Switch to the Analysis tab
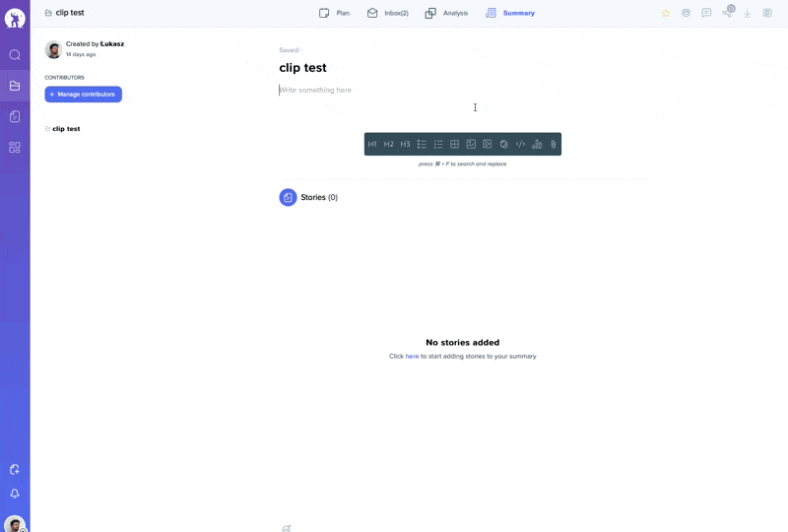The height and width of the screenshot is (532, 788). (446, 13)
